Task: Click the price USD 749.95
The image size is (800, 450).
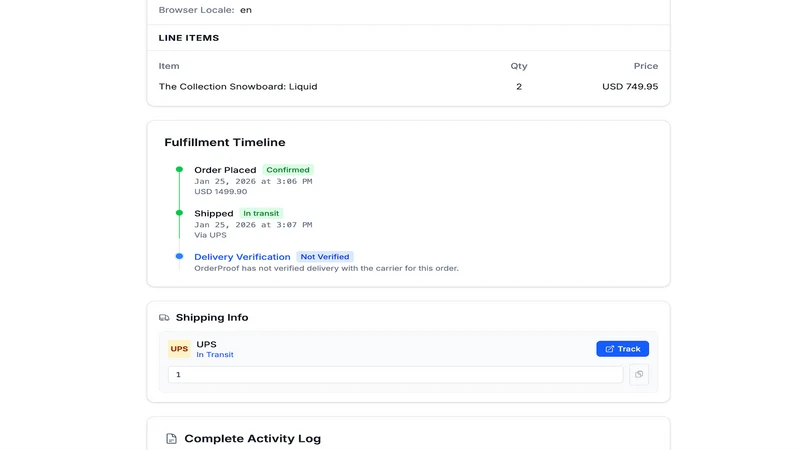Action: pos(630,87)
